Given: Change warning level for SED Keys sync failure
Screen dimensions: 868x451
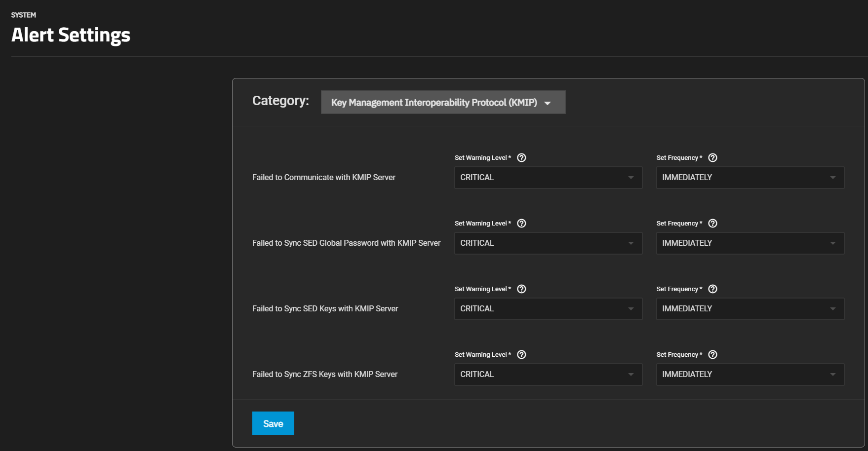Looking at the screenshot, I should click(x=548, y=309).
